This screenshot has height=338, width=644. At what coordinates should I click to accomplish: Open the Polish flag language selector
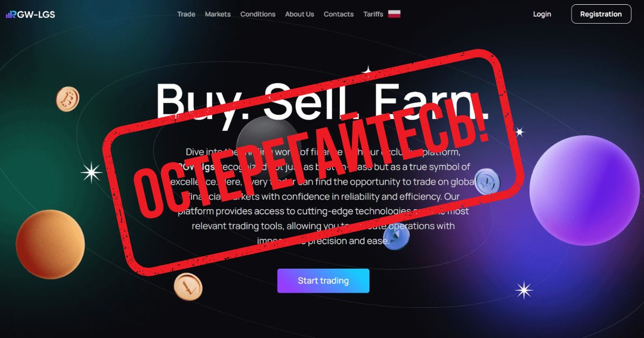pos(394,14)
